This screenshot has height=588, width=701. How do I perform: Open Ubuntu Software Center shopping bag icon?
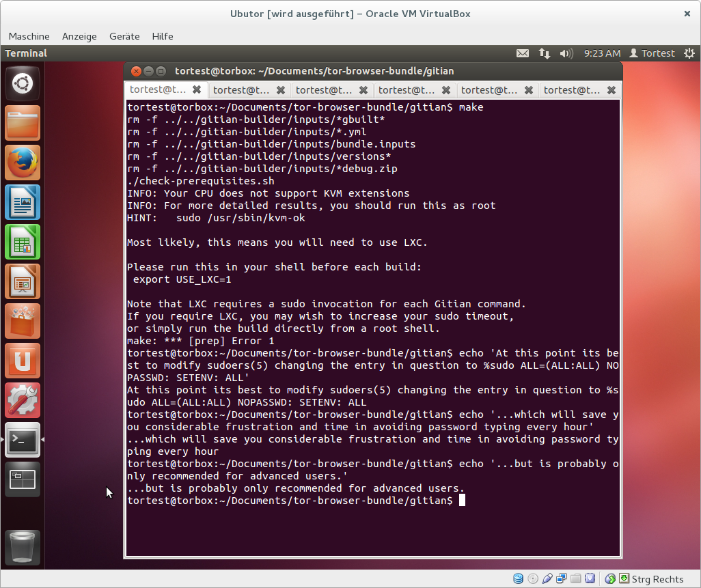click(x=23, y=321)
